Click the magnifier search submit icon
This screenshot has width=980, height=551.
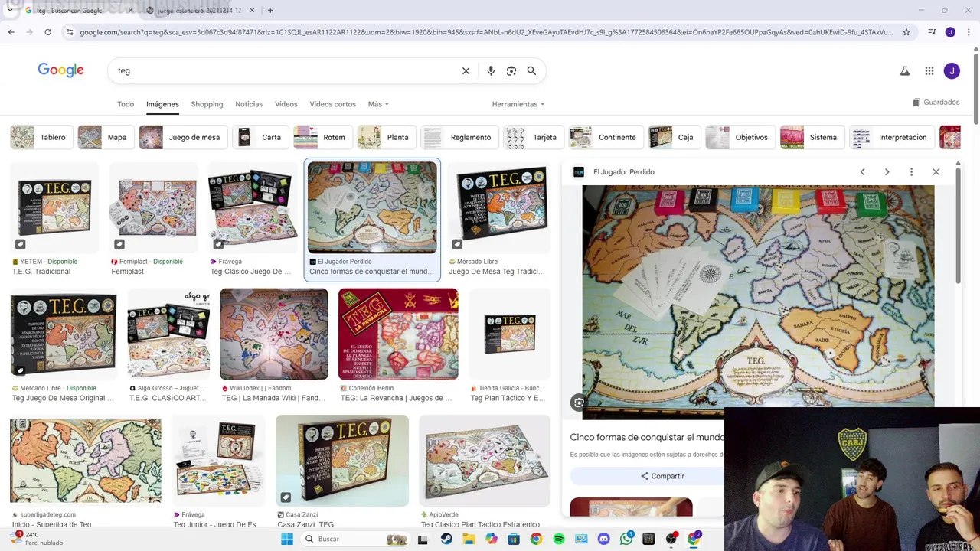click(x=531, y=70)
